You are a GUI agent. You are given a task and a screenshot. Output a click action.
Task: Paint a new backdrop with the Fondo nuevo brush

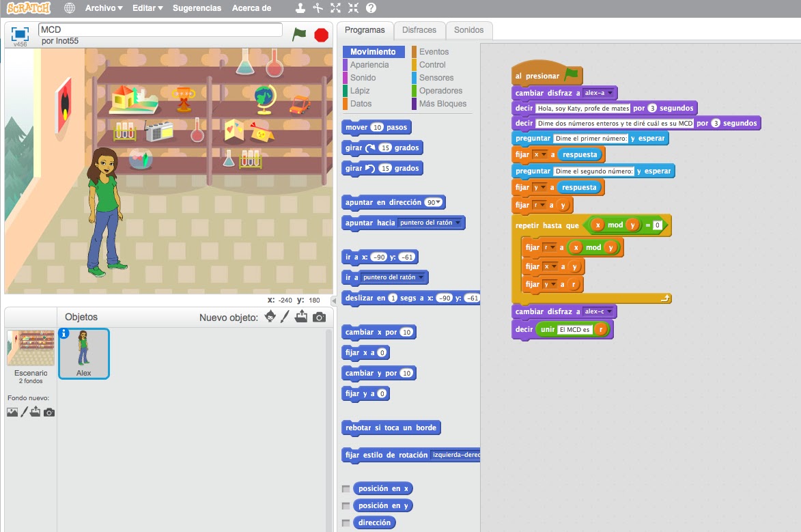click(x=25, y=412)
